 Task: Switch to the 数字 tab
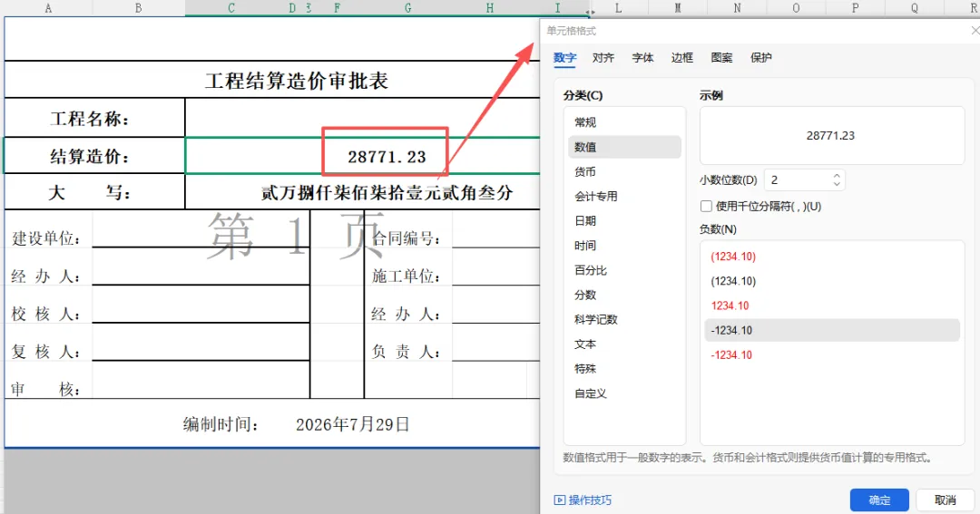[x=564, y=57]
